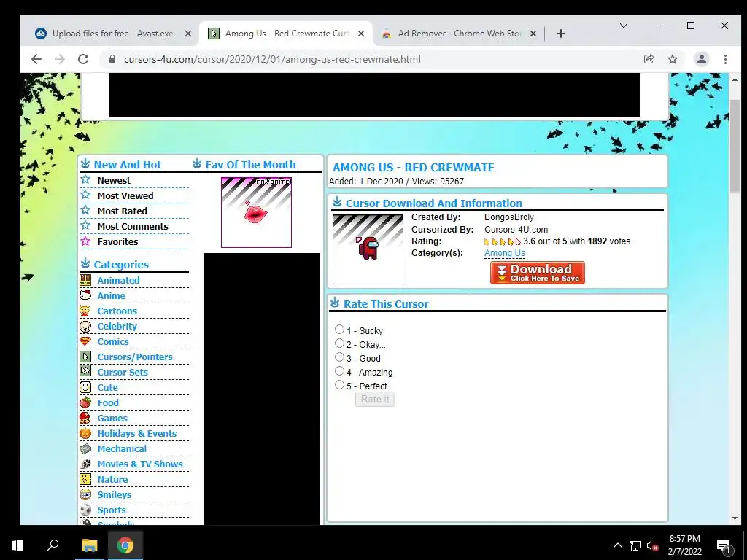Image resolution: width=747 pixels, height=560 pixels.
Task: Open the Chrome profile avatar icon
Action: click(x=701, y=59)
